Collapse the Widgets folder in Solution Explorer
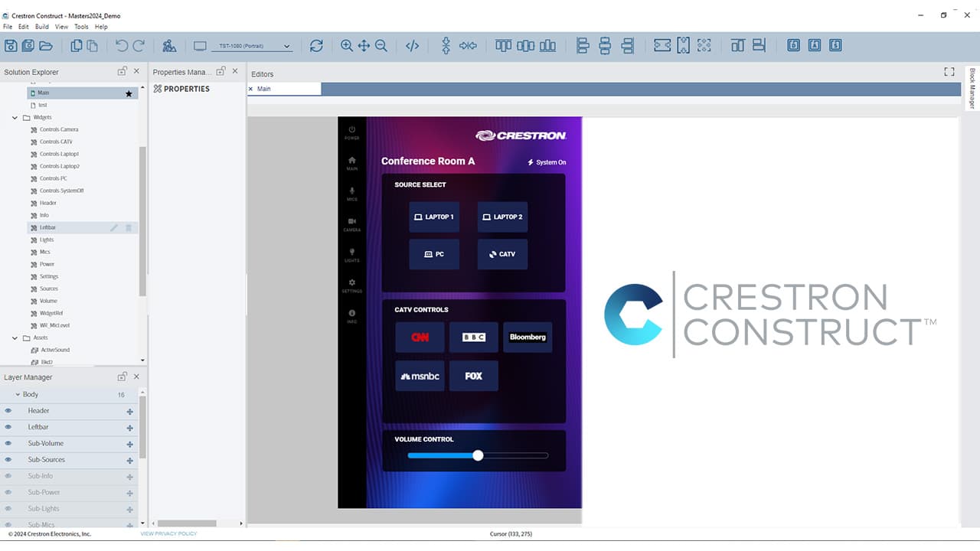Screen dimensions: 980x551 (x=15, y=118)
